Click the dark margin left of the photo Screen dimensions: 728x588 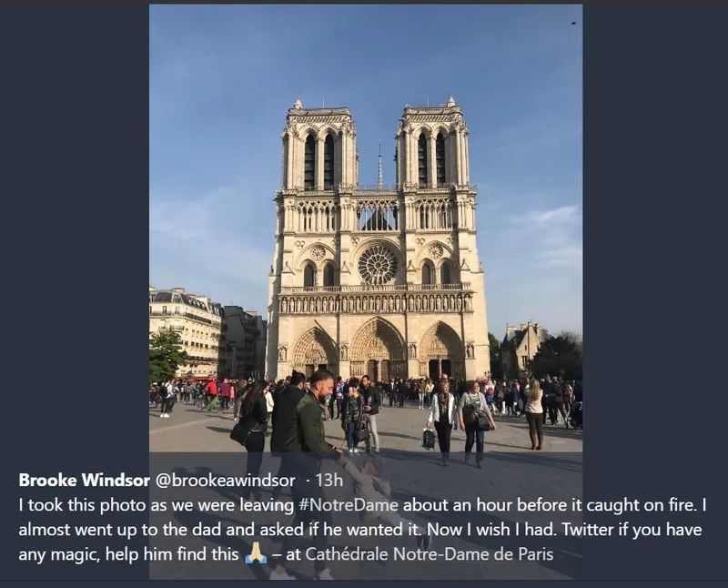[73, 228]
